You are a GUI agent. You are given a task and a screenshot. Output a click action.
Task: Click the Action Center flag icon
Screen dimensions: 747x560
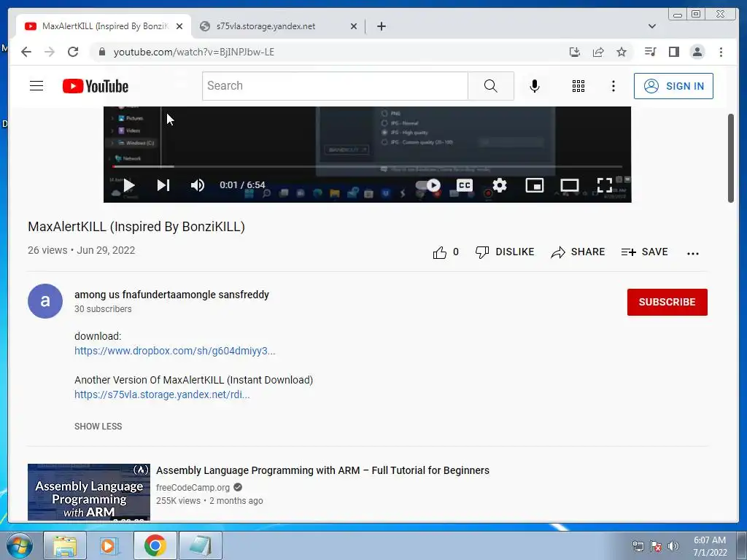[x=656, y=546]
